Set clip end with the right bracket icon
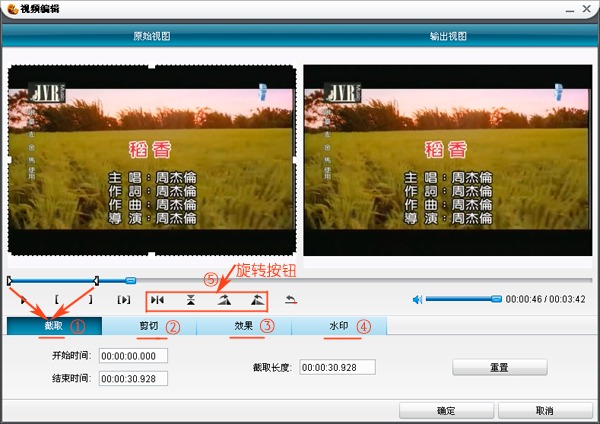 [x=90, y=300]
